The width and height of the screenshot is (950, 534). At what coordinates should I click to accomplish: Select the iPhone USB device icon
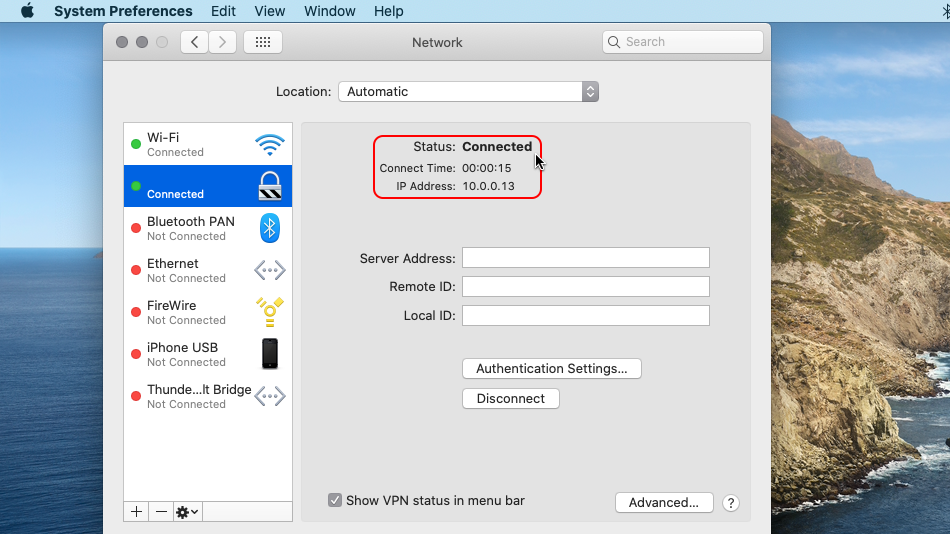pos(269,354)
